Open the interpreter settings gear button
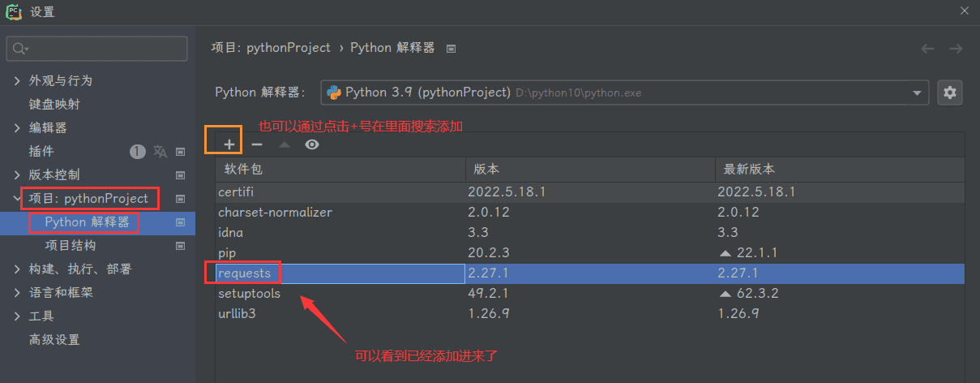This screenshot has width=980, height=383. tap(950, 93)
